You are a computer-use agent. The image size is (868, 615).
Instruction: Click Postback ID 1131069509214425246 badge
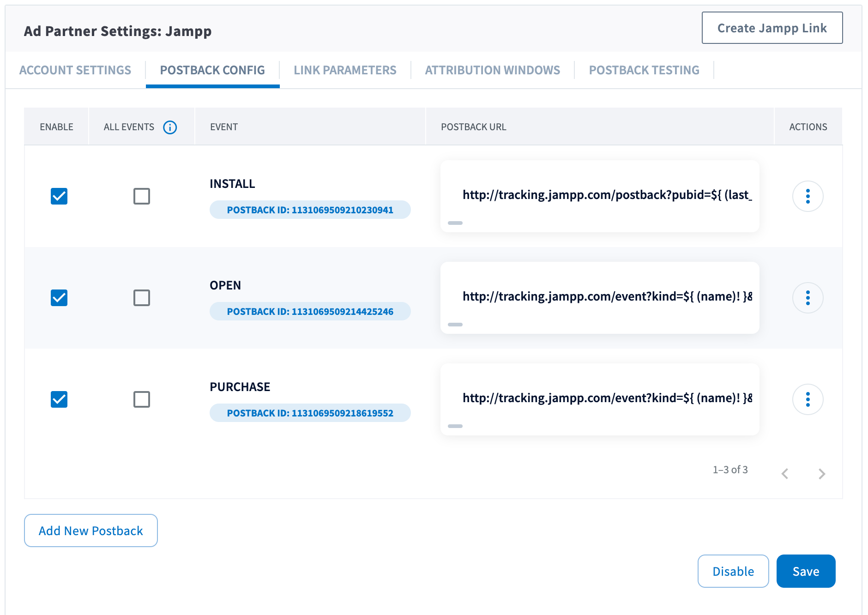click(310, 311)
